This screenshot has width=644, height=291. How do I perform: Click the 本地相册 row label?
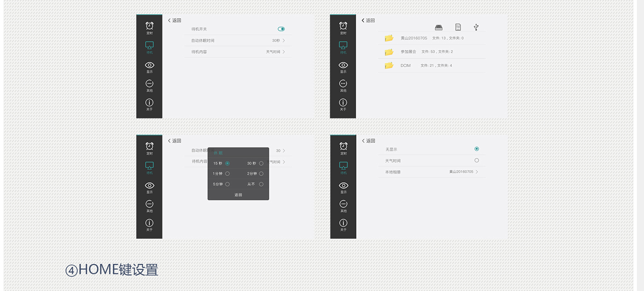(393, 172)
